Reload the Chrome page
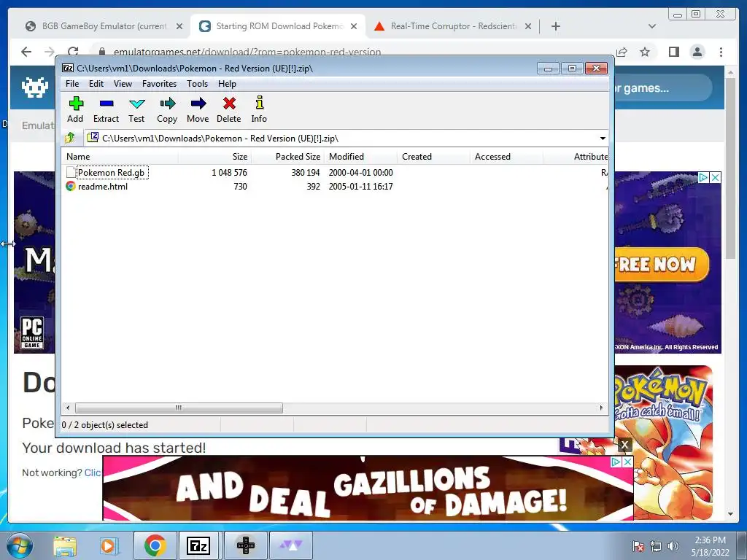This screenshot has height=560, width=747. pyautogui.click(x=73, y=51)
